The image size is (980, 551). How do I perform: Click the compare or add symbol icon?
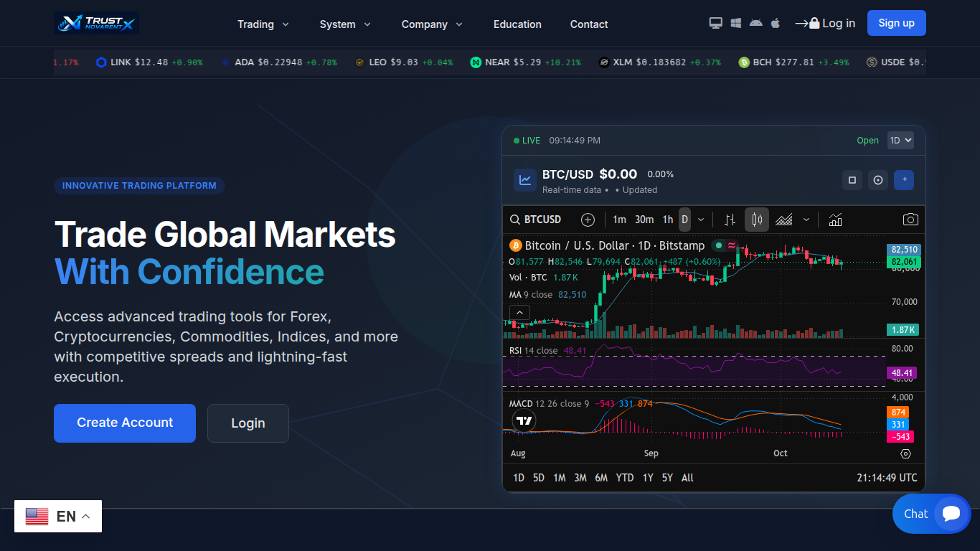tap(588, 220)
